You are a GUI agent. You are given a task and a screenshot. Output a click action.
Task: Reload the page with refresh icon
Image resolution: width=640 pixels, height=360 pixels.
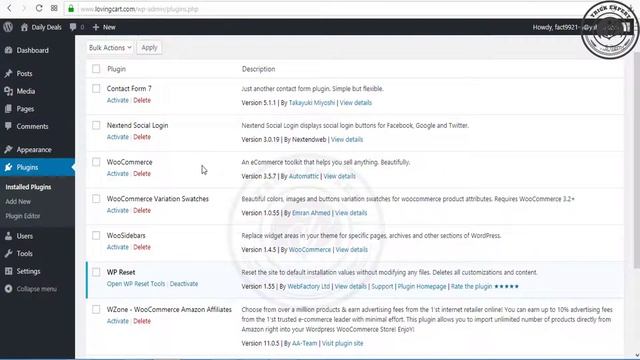coord(39,8)
